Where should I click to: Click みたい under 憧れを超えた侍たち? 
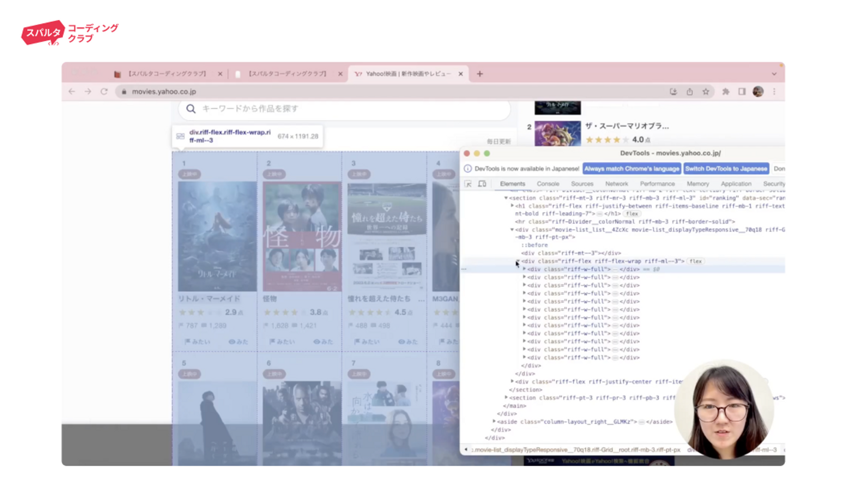(x=367, y=342)
